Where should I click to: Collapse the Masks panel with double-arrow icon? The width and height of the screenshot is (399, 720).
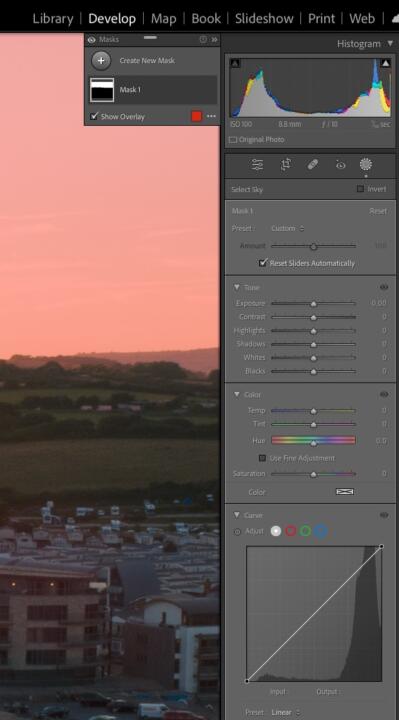click(214, 39)
